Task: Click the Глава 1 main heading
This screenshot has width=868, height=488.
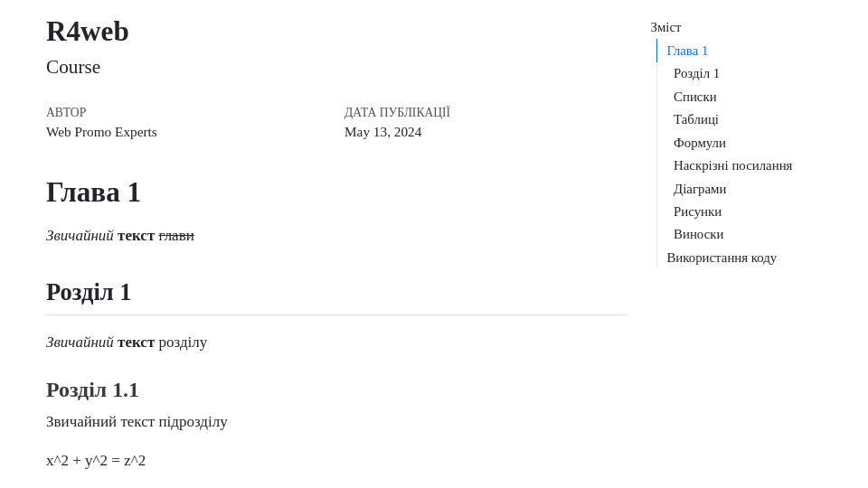Action: 93,192
